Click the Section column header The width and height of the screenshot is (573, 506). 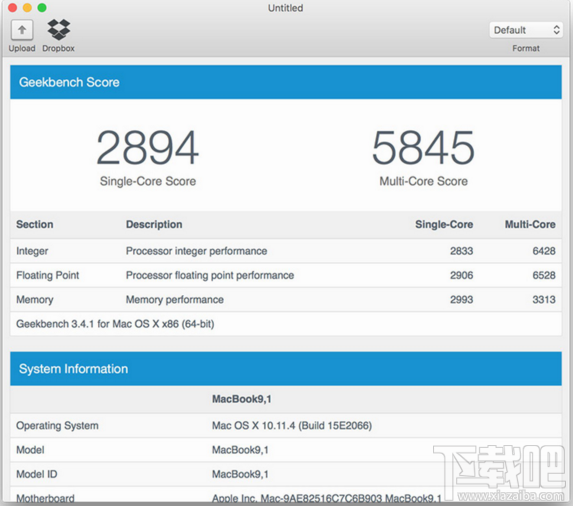(35, 224)
